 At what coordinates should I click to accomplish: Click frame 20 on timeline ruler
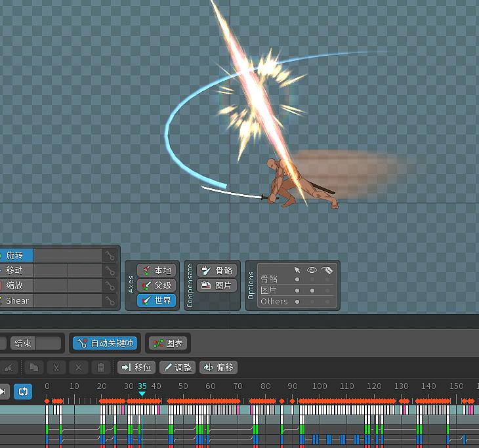[x=102, y=386]
